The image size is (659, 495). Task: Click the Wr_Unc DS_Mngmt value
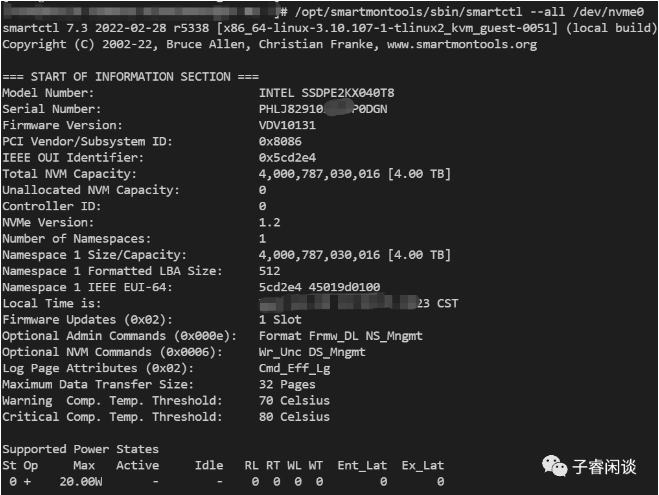point(312,352)
